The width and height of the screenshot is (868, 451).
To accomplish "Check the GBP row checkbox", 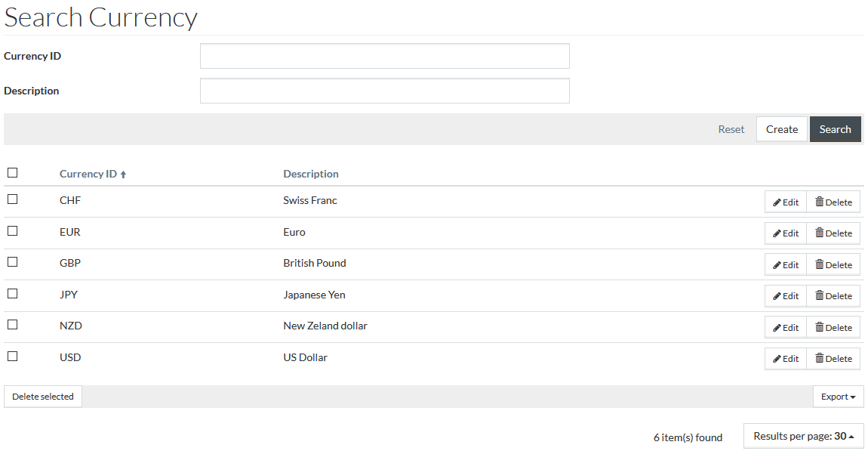I will (12, 261).
